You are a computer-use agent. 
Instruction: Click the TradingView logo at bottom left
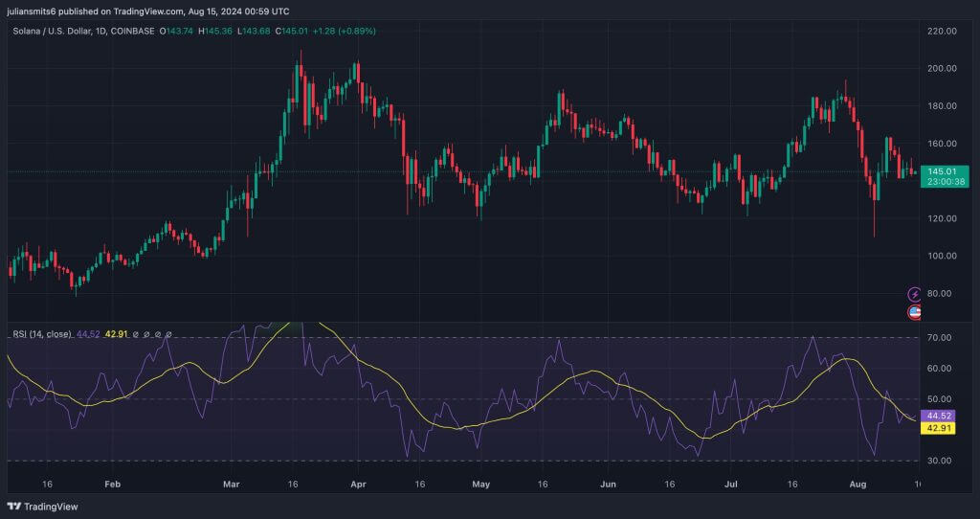[x=42, y=507]
